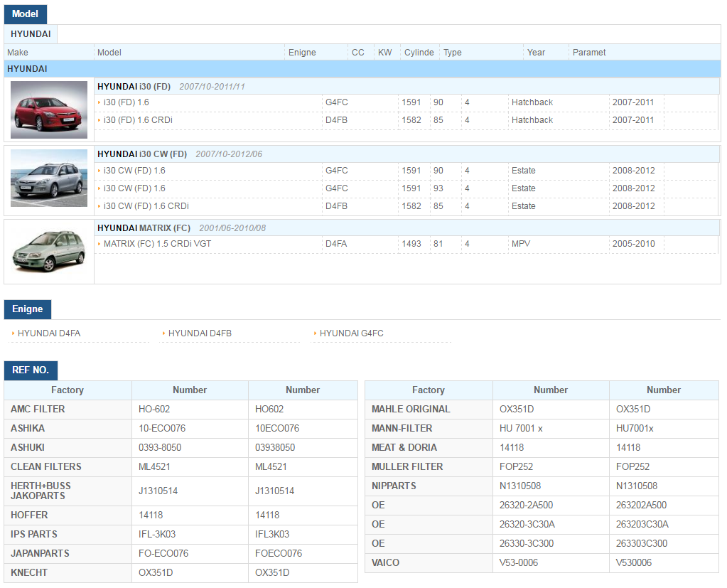Open the silver i30 CW estate thumbnail
The height and width of the screenshot is (588, 727).
tap(49, 178)
